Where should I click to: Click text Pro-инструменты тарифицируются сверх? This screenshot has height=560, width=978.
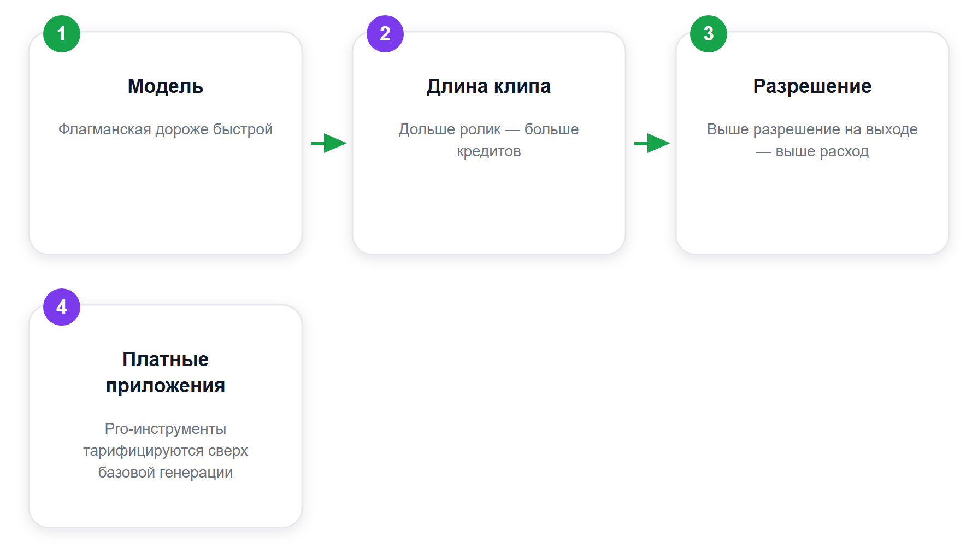[166, 440]
